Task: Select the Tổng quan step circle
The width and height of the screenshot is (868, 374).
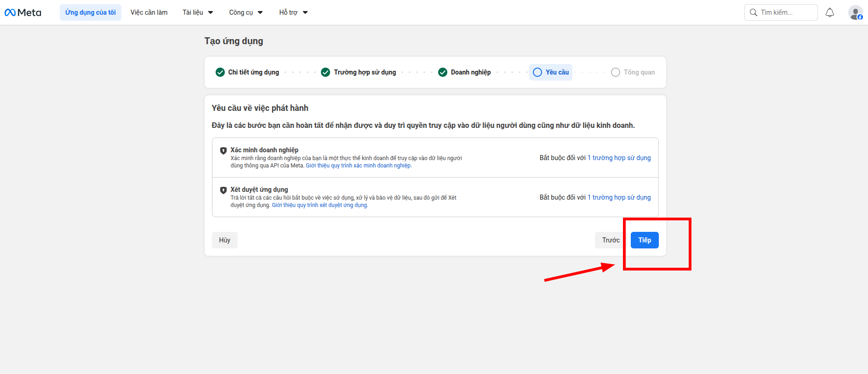Action: [616, 72]
